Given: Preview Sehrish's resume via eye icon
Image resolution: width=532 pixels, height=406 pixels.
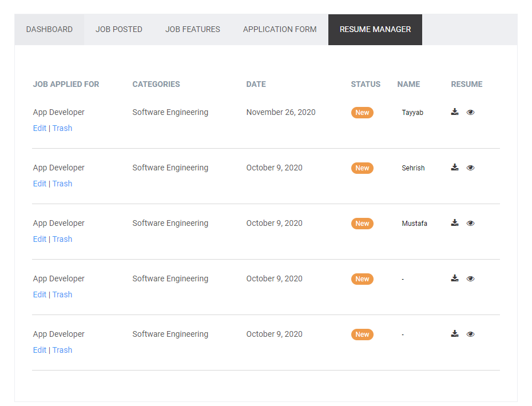Looking at the screenshot, I should 470,168.
